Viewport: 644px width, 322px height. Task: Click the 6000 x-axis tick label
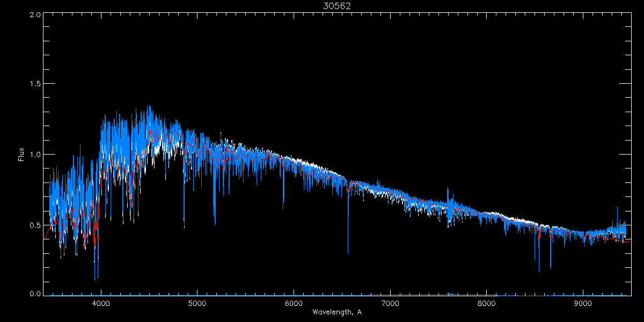[x=294, y=303]
